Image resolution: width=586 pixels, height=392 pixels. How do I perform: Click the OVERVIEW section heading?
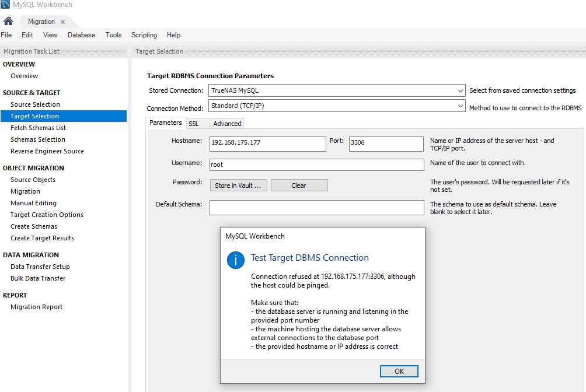[x=19, y=64]
